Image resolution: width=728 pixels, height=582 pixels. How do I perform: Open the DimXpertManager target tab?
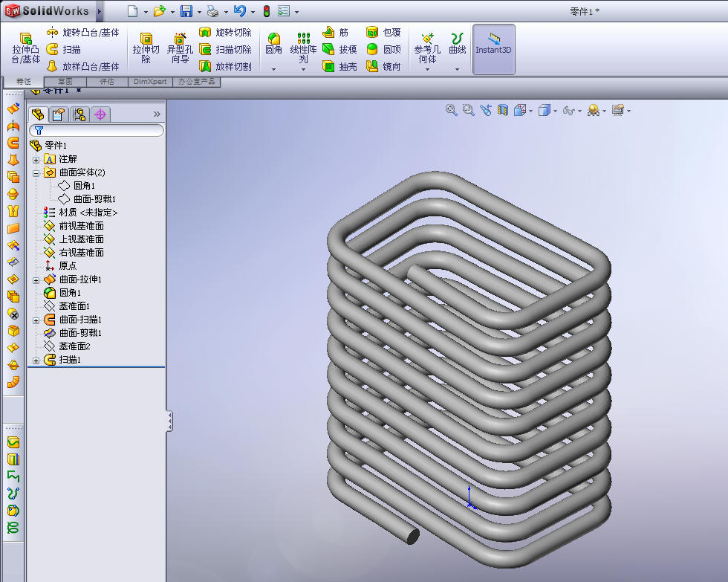click(100, 114)
